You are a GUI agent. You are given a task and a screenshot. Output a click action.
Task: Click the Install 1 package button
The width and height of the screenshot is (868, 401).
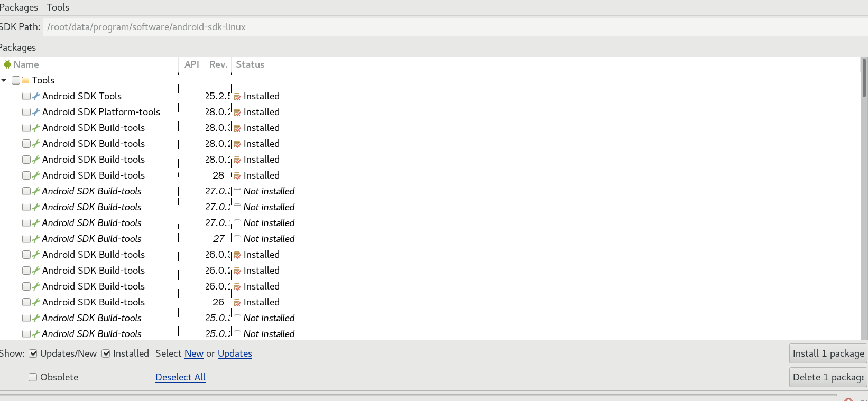(x=828, y=353)
